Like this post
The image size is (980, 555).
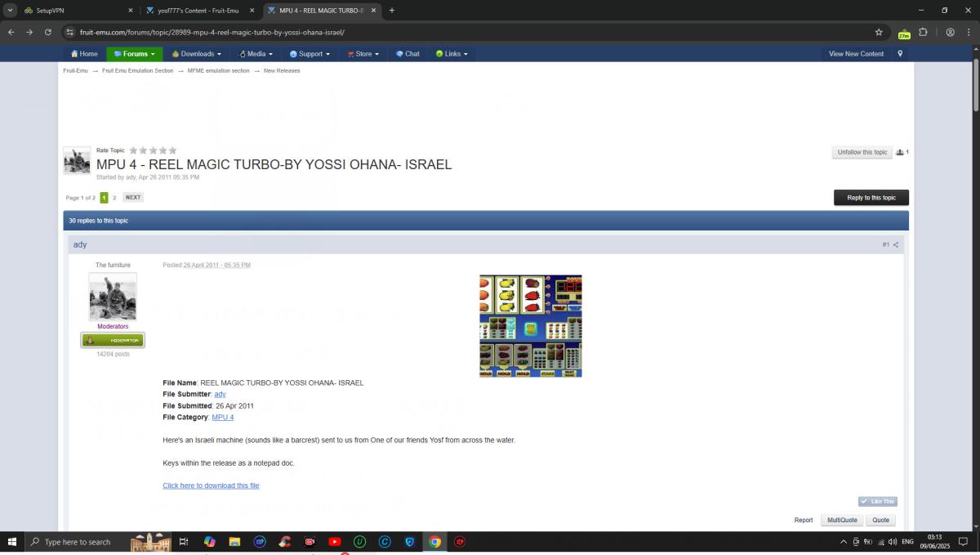click(878, 501)
